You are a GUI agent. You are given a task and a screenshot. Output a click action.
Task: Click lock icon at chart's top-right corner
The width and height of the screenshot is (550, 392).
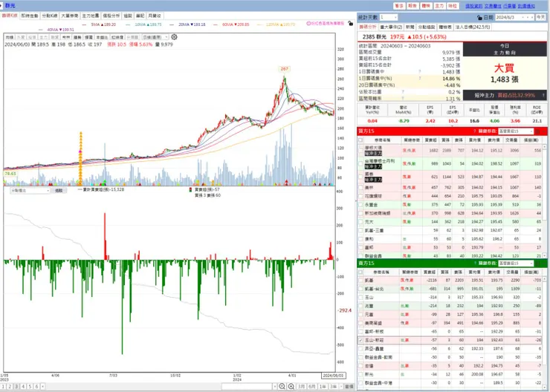pos(350,23)
